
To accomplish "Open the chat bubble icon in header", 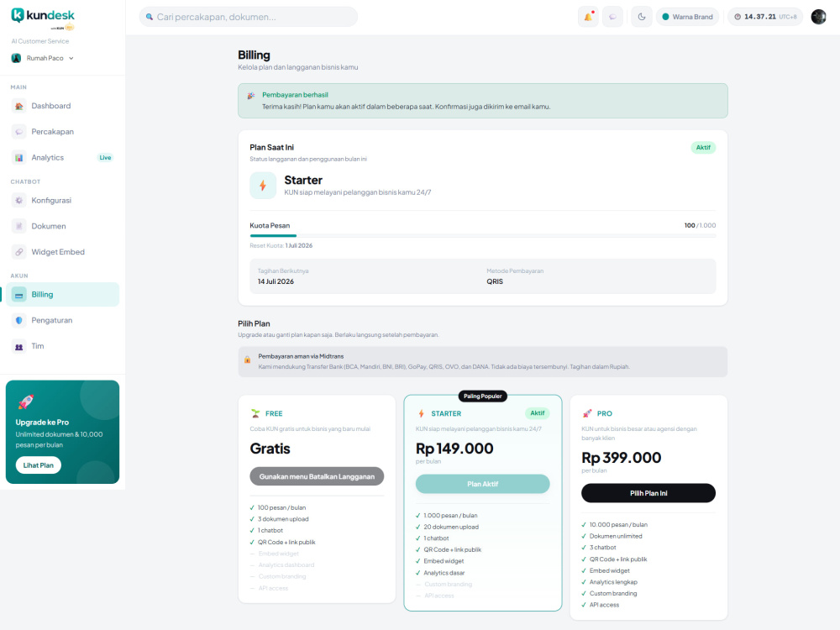I will [612, 17].
